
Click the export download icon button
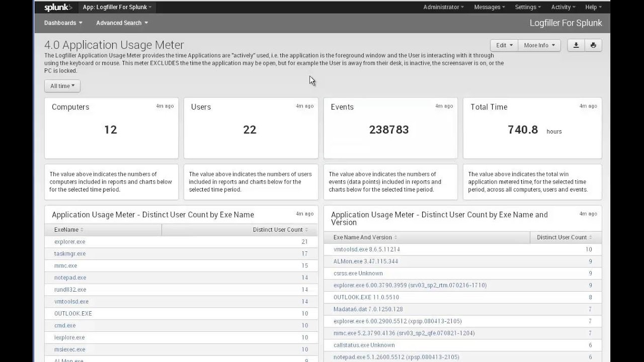pyautogui.click(x=576, y=45)
